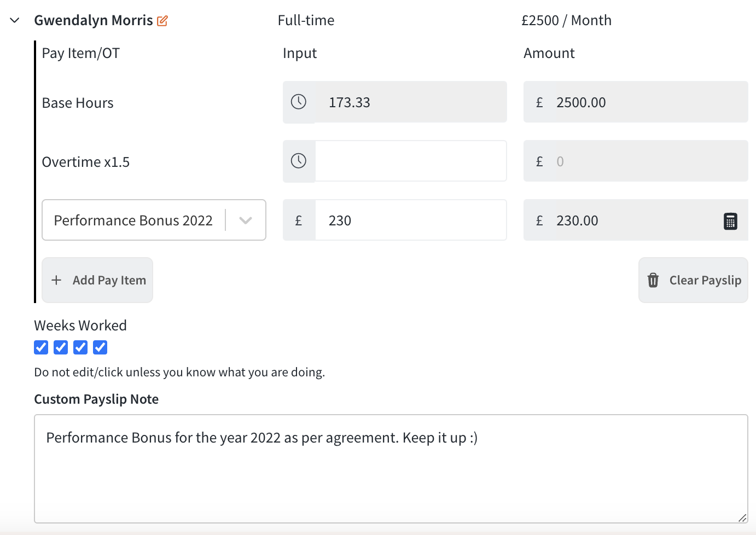This screenshot has height=535, width=756.
Task: Click the bonus input field showing 230
Action: [x=411, y=220]
